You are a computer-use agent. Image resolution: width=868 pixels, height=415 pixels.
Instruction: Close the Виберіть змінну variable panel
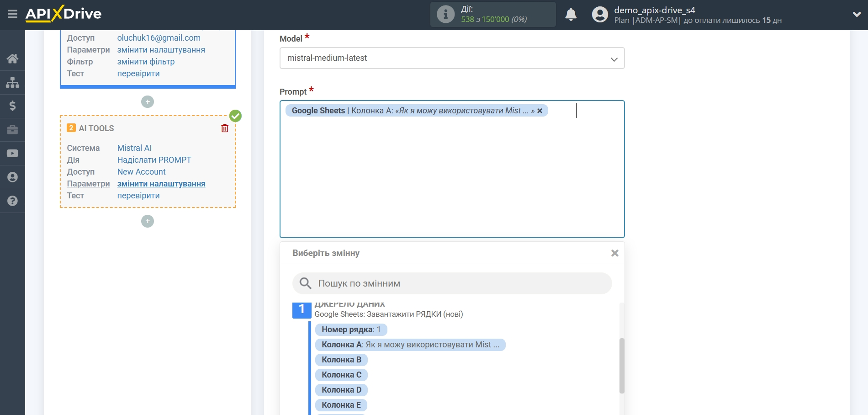click(614, 253)
